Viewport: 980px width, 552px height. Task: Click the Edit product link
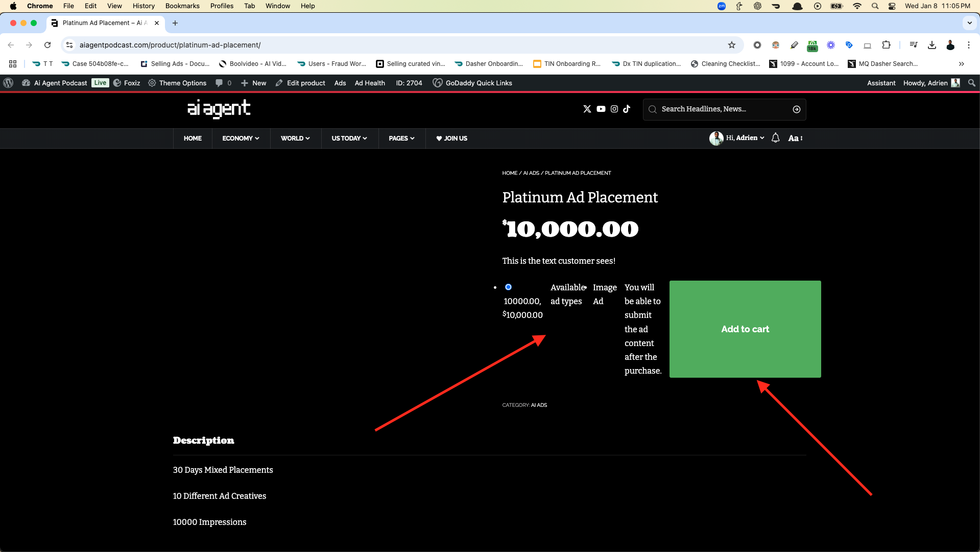(x=300, y=83)
